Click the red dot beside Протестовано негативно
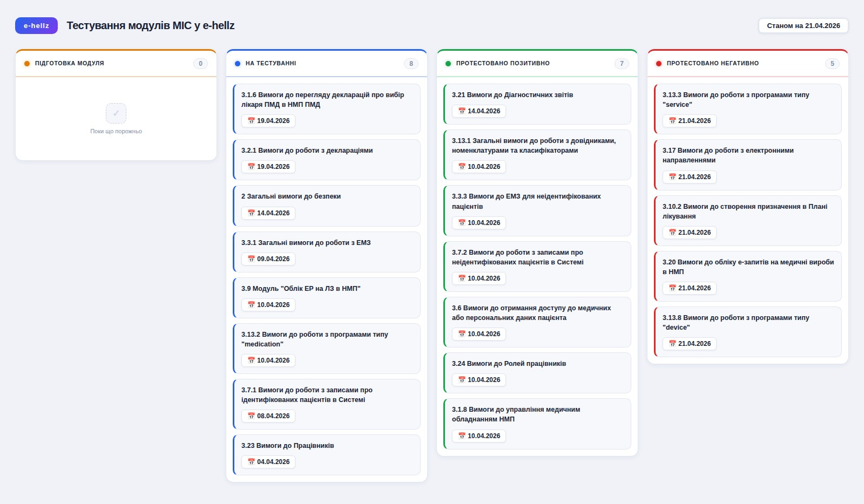The width and height of the screenshot is (864, 504). pyautogui.click(x=659, y=64)
